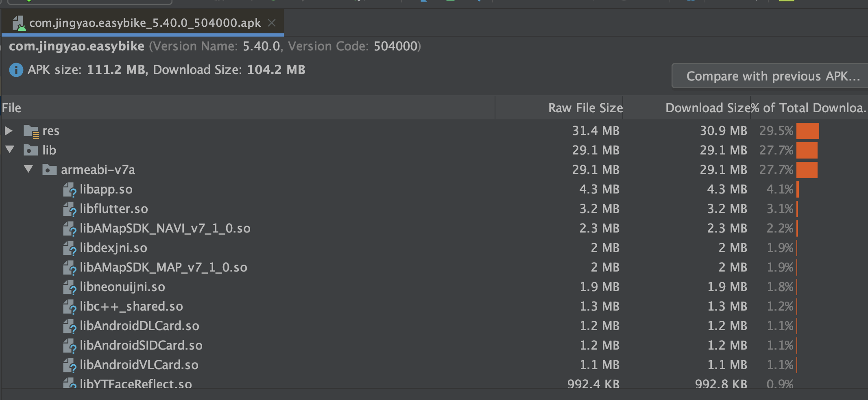Click the libdexjni.so file icon
This screenshot has width=868, height=400.
click(x=70, y=248)
